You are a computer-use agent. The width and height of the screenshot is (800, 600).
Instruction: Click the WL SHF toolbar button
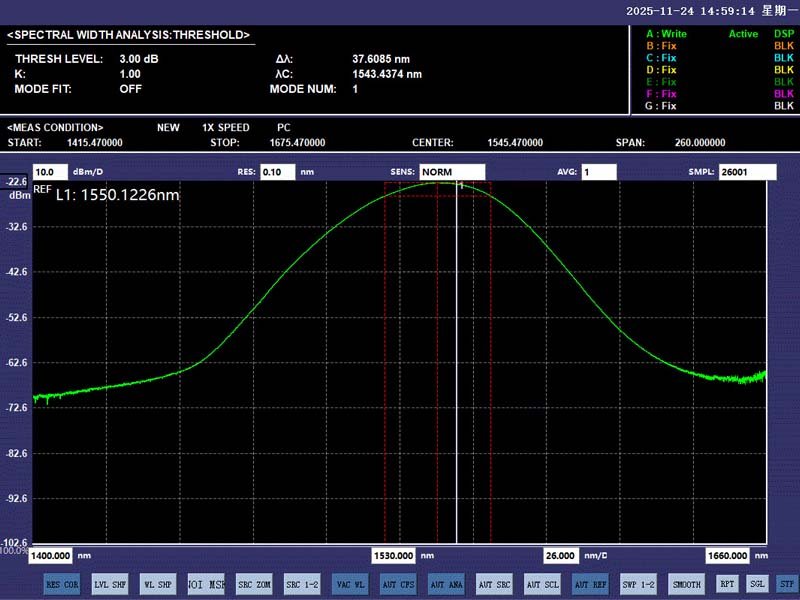point(158,584)
